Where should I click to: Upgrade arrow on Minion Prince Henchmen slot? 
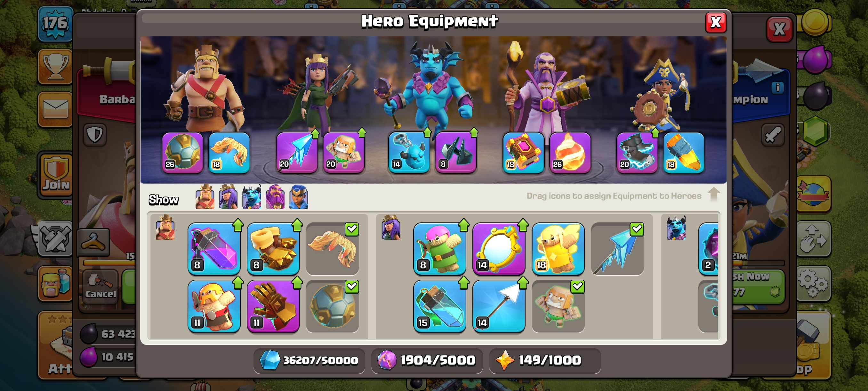pos(427,133)
